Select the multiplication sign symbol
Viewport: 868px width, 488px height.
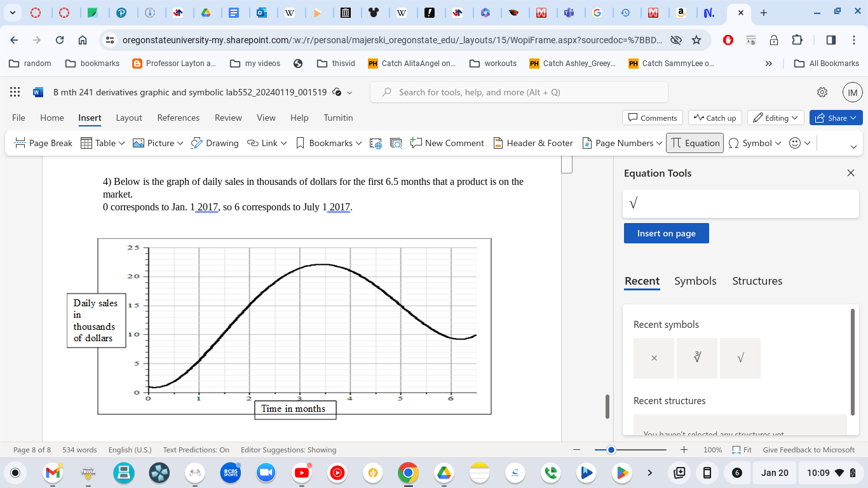pos(654,358)
